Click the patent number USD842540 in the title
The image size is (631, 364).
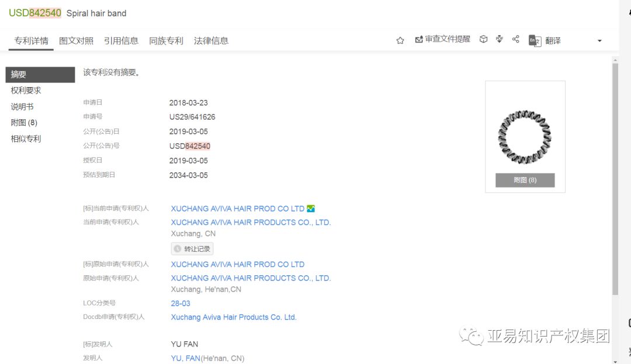35,13
